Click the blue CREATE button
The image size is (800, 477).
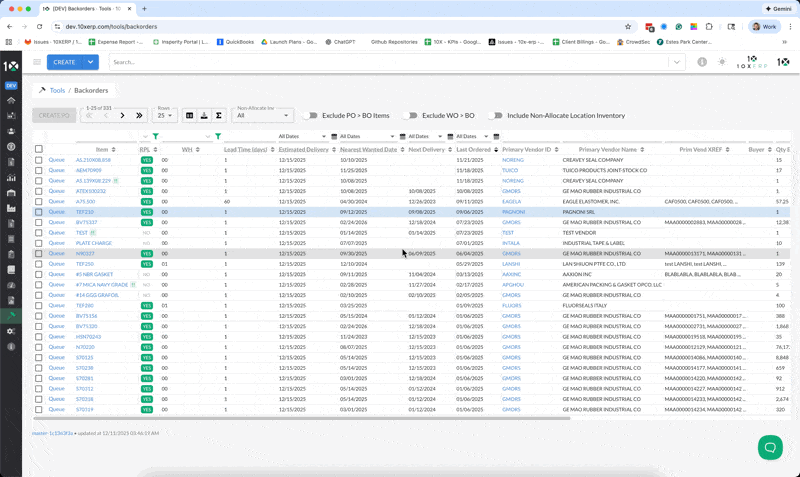coord(64,62)
